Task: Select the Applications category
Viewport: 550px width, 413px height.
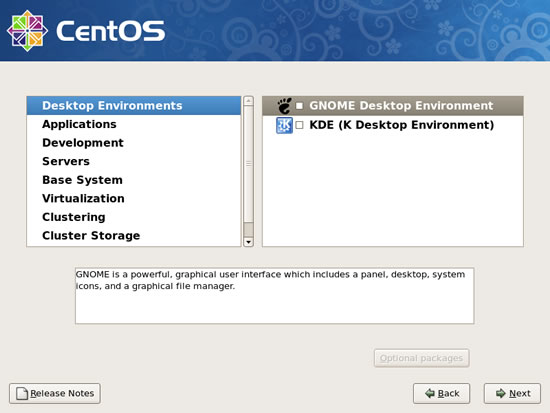Action: pos(134,124)
